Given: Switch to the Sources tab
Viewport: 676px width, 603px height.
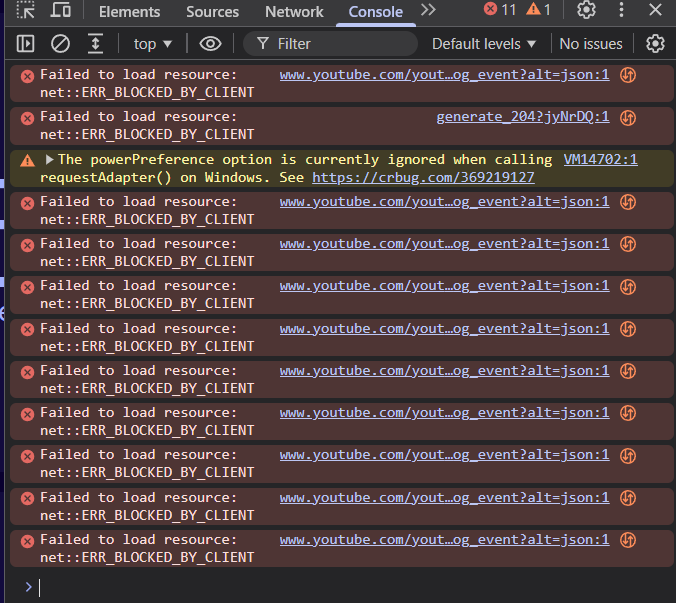Looking at the screenshot, I should click(x=213, y=12).
